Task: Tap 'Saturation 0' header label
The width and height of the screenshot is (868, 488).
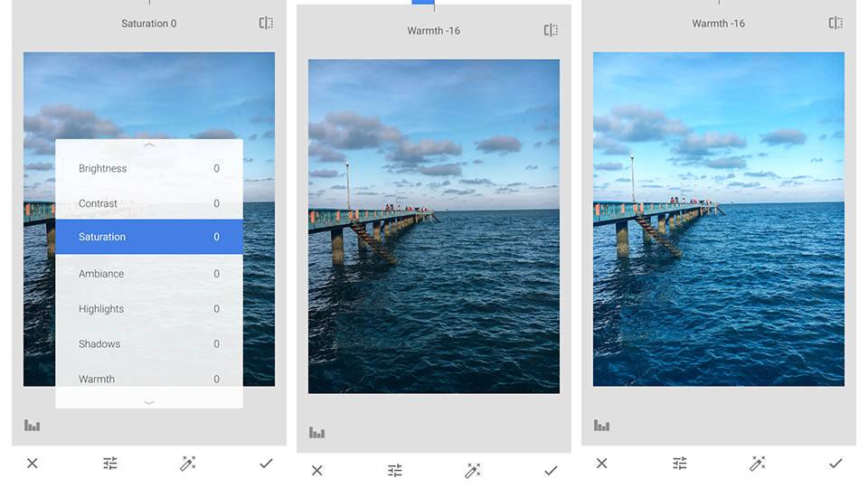Action: [149, 23]
